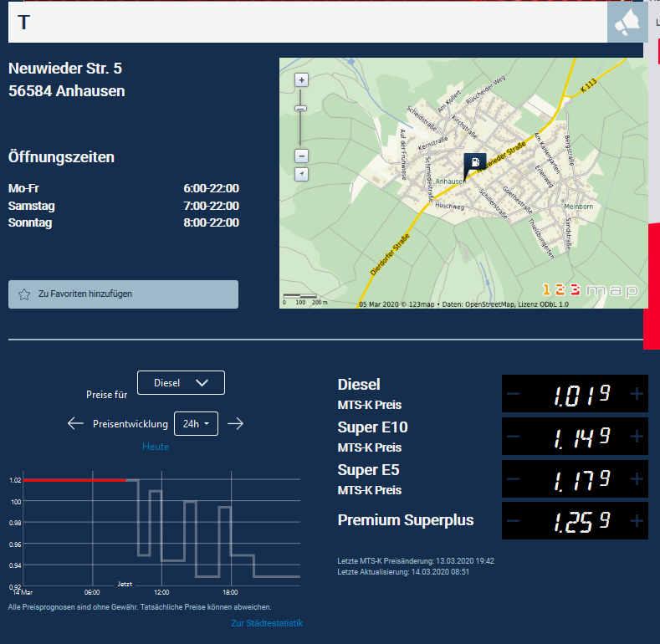Click the map locate arrow button
660x644 pixels.
tap(302, 174)
